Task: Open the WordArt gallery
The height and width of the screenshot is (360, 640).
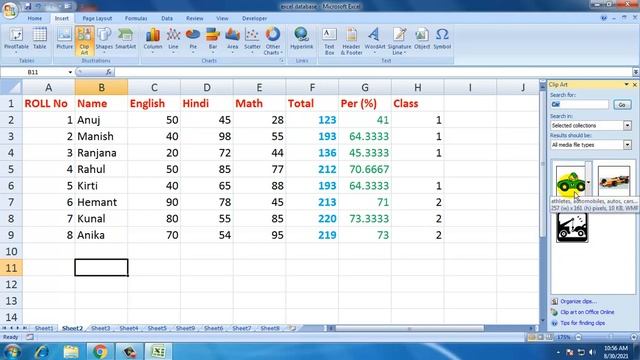Action: 375,40
